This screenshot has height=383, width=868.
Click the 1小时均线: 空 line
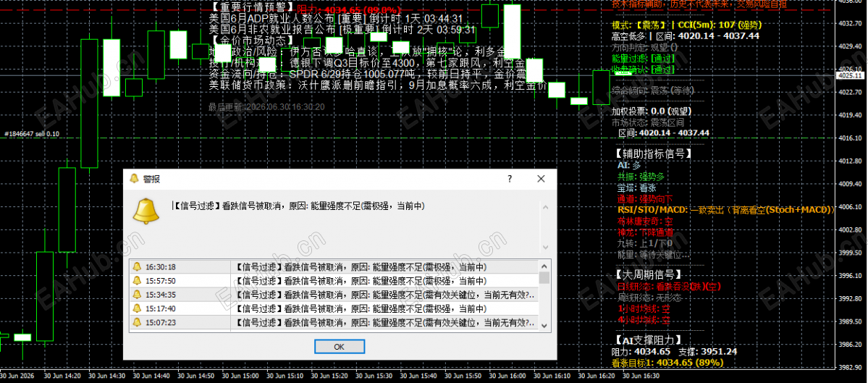click(644, 309)
